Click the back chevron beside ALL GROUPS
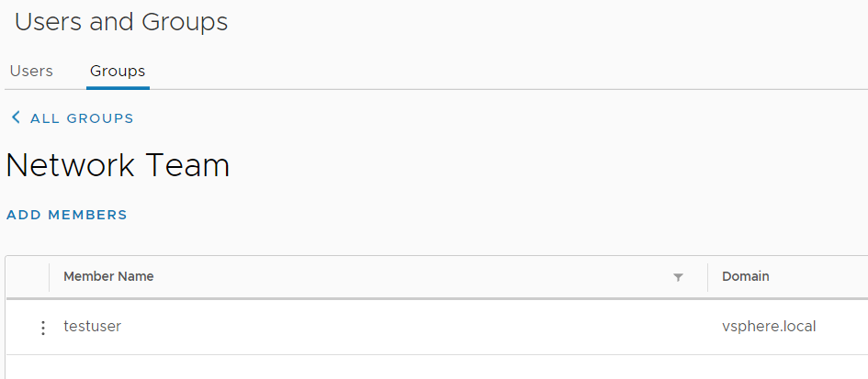This screenshot has width=868, height=379. 16,117
